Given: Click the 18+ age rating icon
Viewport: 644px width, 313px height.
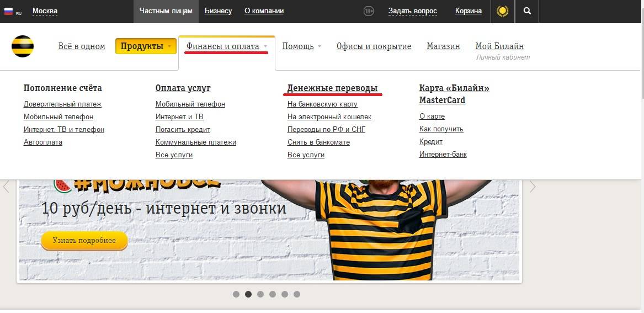Looking at the screenshot, I should click(x=369, y=11).
